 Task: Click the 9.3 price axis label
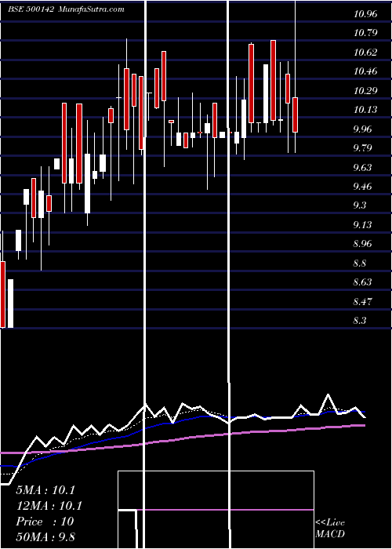click(360, 205)
